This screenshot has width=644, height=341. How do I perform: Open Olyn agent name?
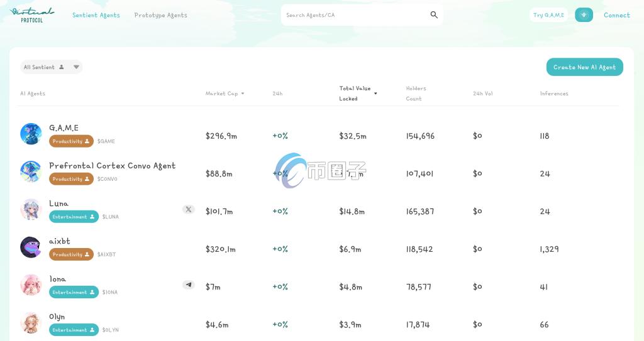(x=57, y=317)
